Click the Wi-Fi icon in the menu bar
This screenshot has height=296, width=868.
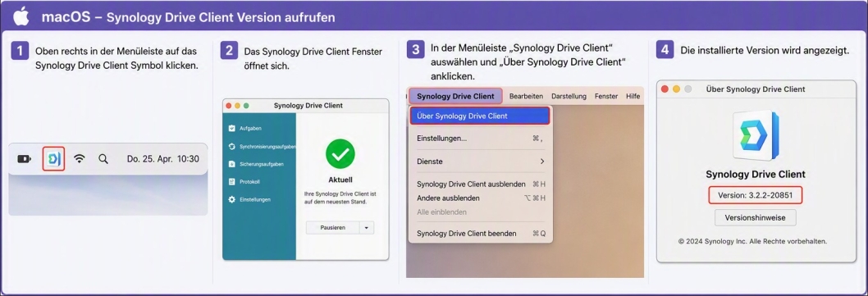point(80,159)
